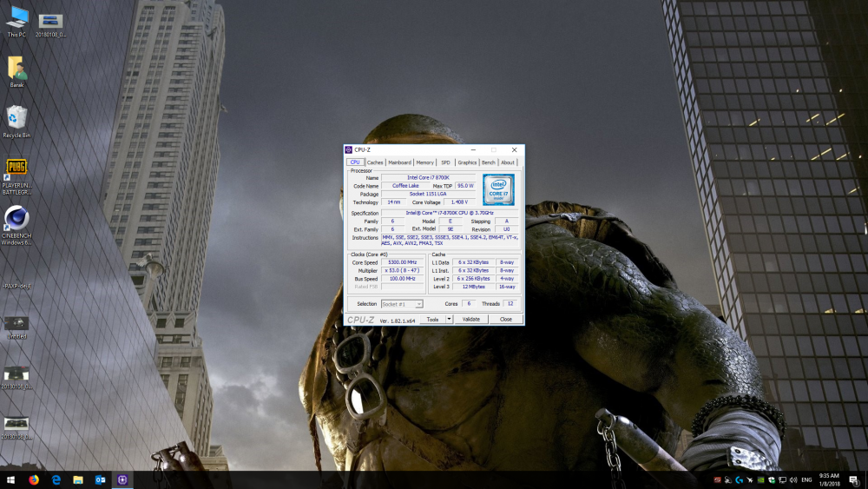This screenshot has width=868, height=489.
Task: Click the Level 3 16-way associativity value
Action: click(507, 287)
